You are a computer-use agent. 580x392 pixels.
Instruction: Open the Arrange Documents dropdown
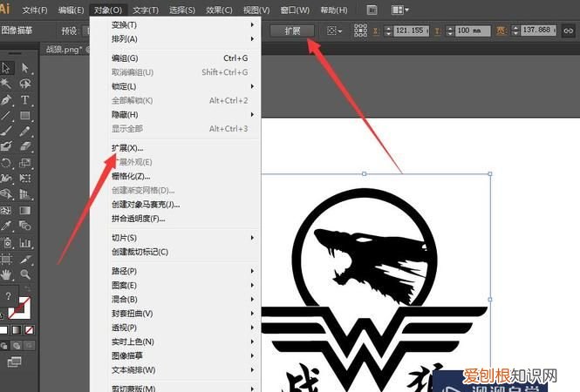click(399, 10)
